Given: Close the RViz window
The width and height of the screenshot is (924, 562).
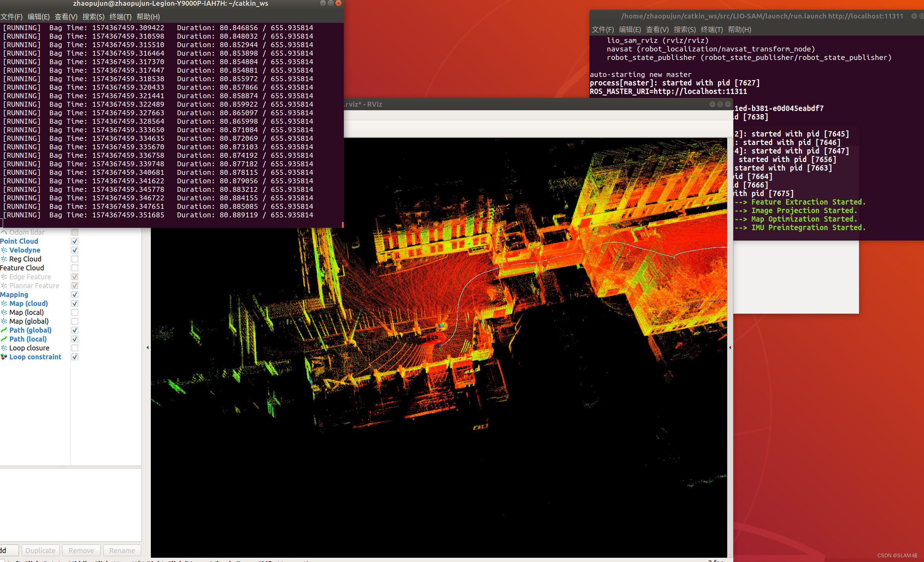Looking at the screenshot, I should [728, 104].
